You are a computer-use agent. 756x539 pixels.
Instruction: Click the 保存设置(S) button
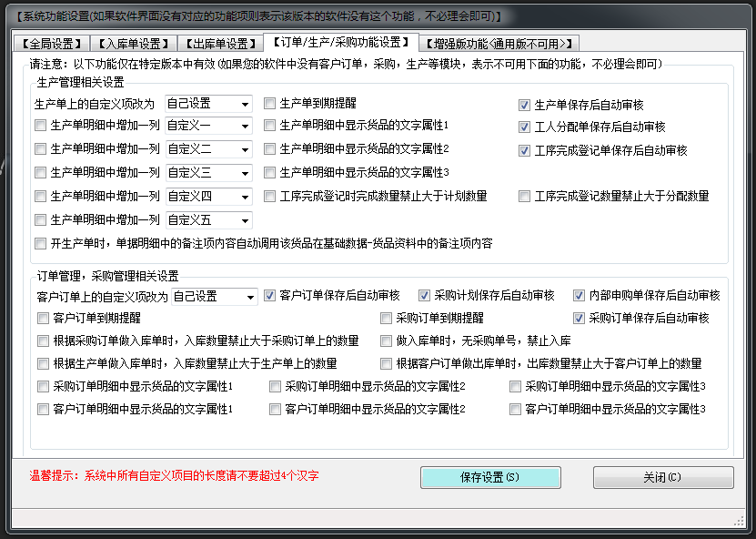(489, 477)
